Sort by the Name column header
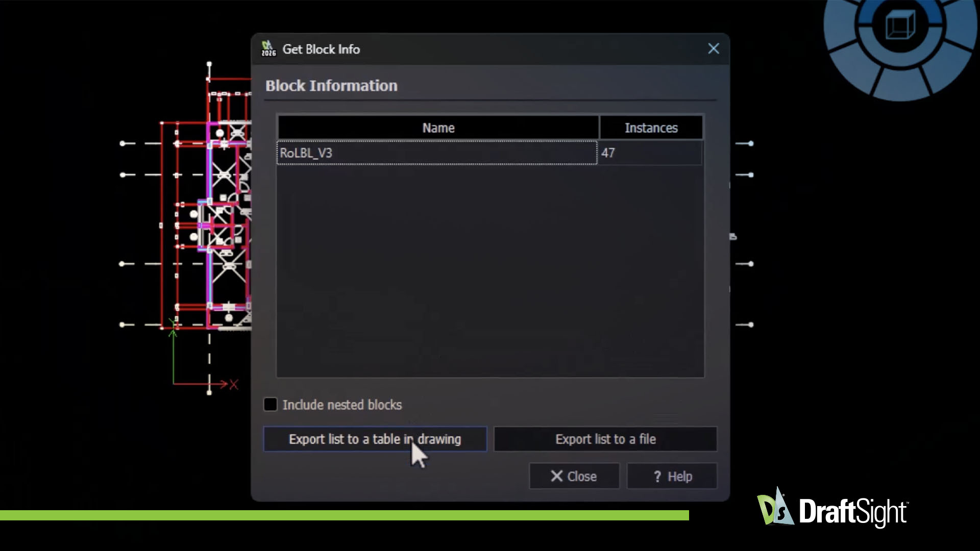The image size is (980, 551). coord(438,128)
